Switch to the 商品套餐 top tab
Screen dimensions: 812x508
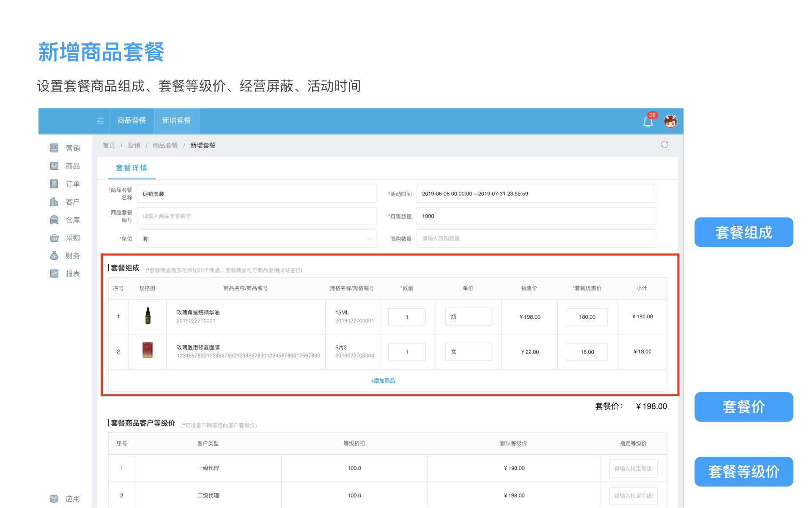coord(132,121)
